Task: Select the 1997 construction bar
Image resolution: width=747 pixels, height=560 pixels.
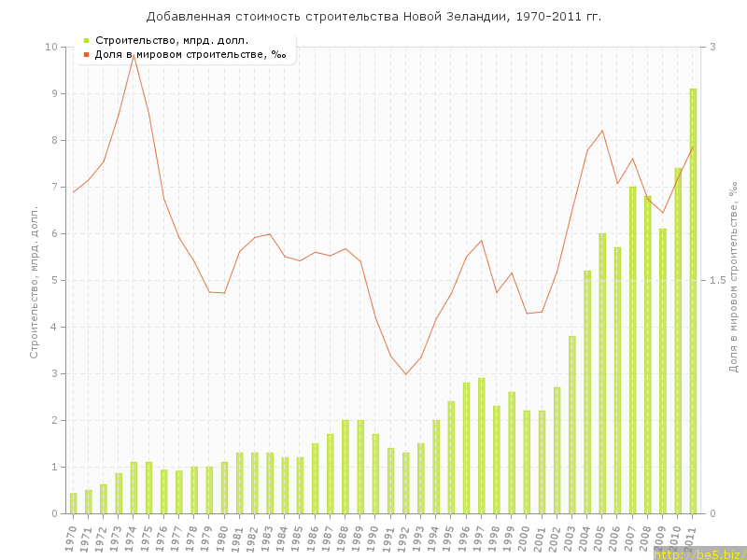Action: click(x=481, y=446)
